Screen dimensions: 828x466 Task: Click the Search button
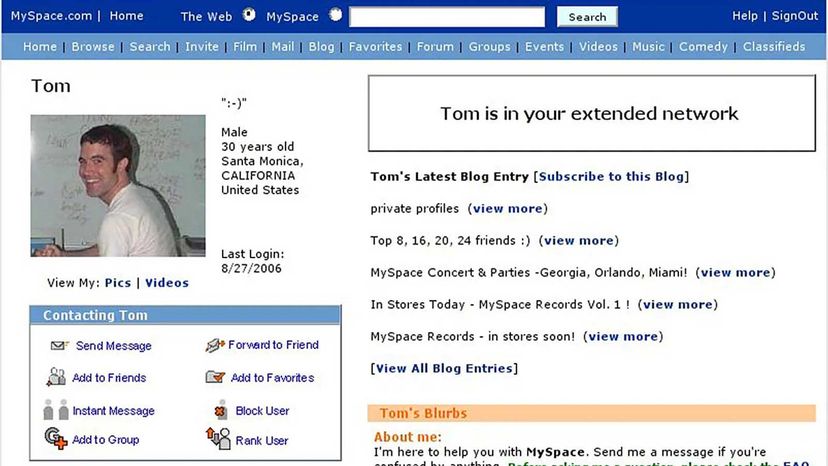[x=587, y=17]
